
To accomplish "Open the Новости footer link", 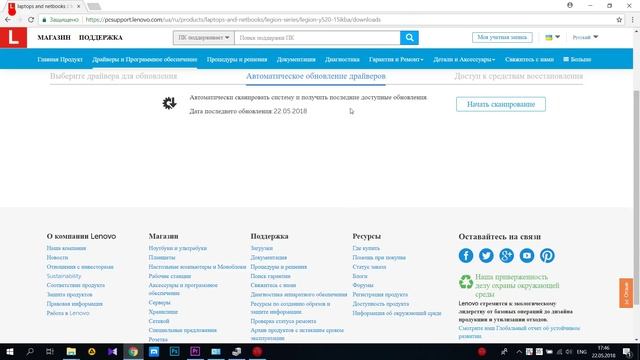I will click(x=57, y=258).
